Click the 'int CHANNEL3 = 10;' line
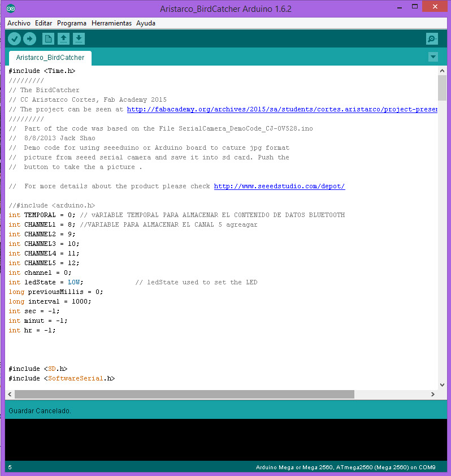The width and height of the screenshot is (451, 476). point(44,244)
